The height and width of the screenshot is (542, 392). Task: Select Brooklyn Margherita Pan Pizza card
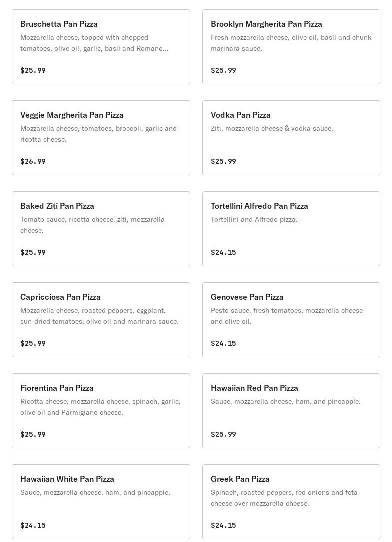291,47
